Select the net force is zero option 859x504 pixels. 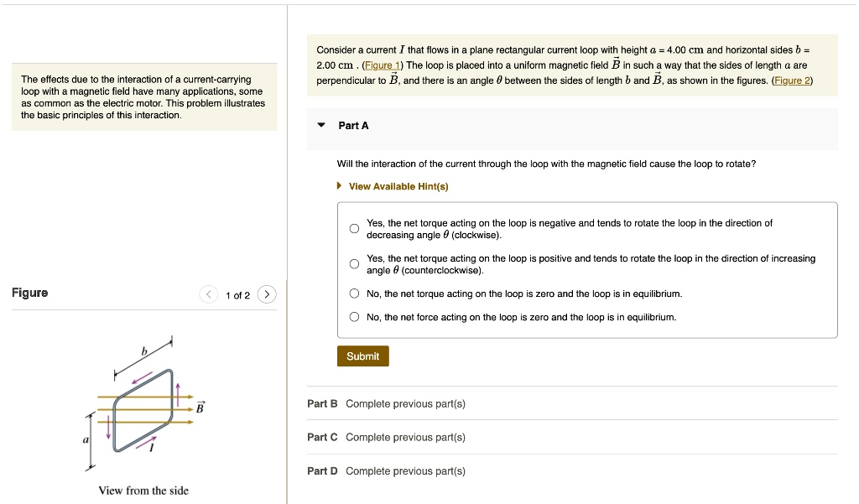[x=354, y=316]
